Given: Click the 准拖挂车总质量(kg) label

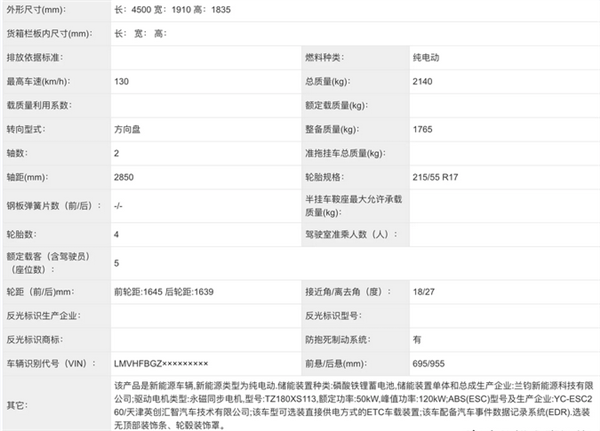Looking at the screenshot, I should [x=345, y=153].
